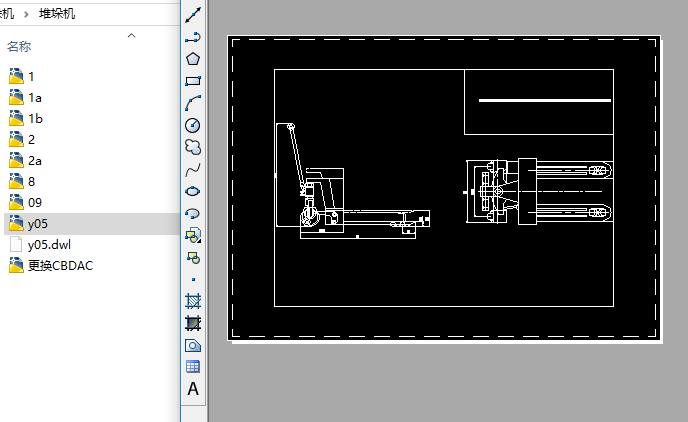Screen dimensions: 688x422
Task: Select the Polyline tool
Action: 193,37
